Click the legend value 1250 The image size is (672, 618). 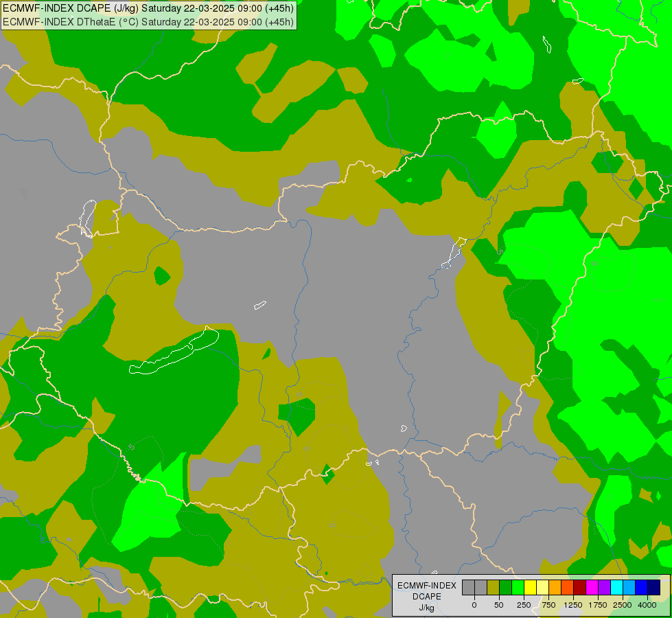(573, 605)
